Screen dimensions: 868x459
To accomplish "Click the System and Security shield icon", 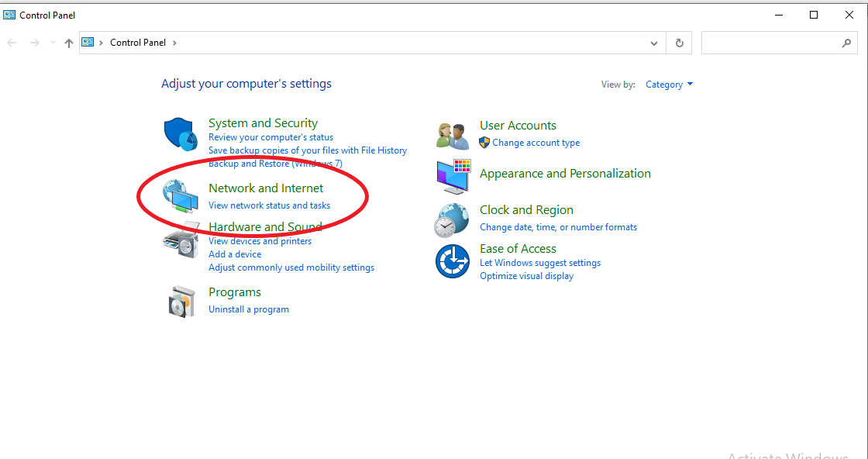I will click(x=181, y=133).
